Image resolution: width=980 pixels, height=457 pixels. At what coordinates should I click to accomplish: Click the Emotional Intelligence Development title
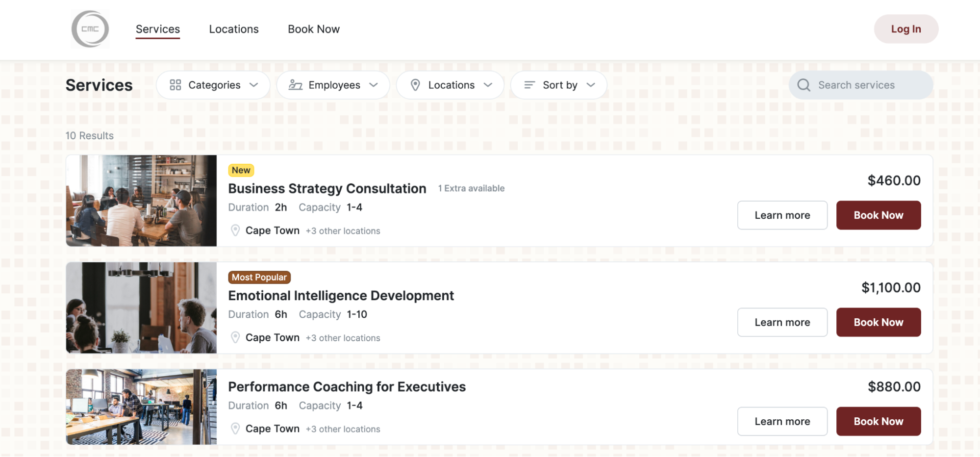[x=341, y=296]
